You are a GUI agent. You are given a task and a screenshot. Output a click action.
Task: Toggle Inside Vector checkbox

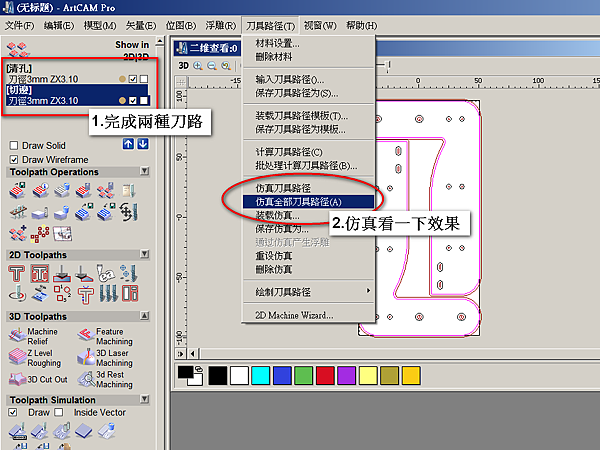59,412
